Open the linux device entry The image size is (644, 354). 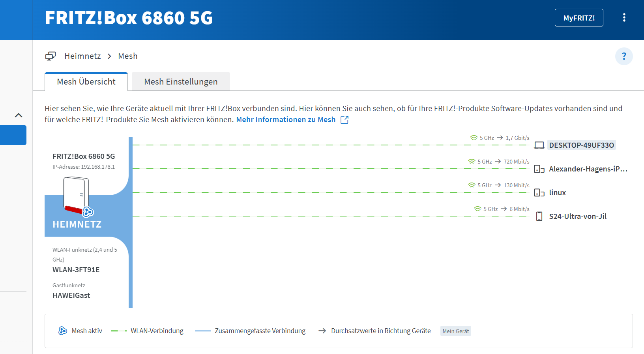click(x=557, y=193)
